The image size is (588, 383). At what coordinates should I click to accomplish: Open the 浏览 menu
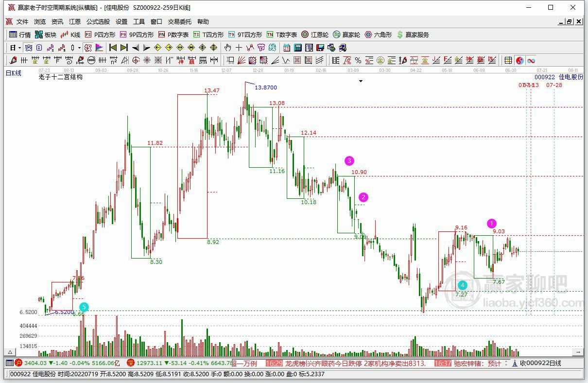40,22
